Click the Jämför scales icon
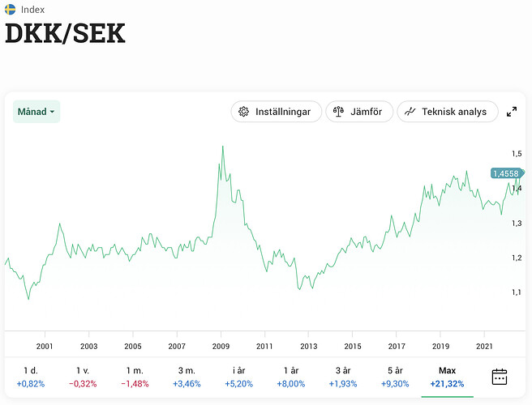 point(338,112)
